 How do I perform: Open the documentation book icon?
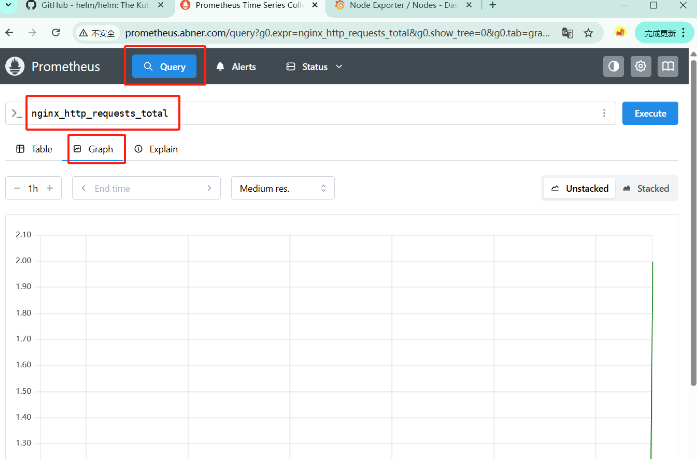click(x=668, y=66)
